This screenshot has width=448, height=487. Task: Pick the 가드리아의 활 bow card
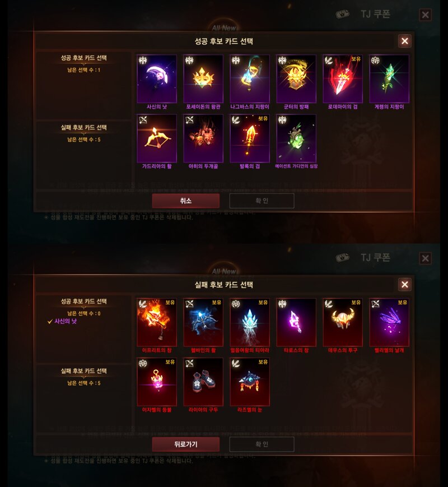(x=157, y=138)
